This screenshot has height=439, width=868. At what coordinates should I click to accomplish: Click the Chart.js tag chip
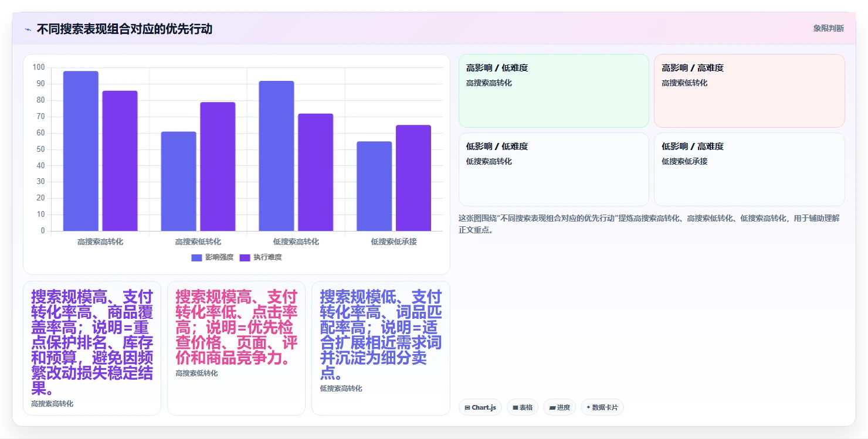480,407
